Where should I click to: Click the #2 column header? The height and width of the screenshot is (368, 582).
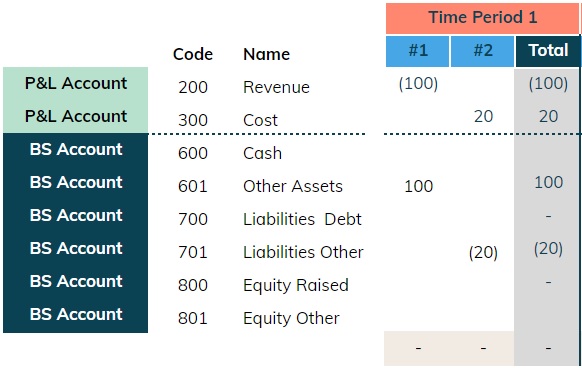click(483, 51)
